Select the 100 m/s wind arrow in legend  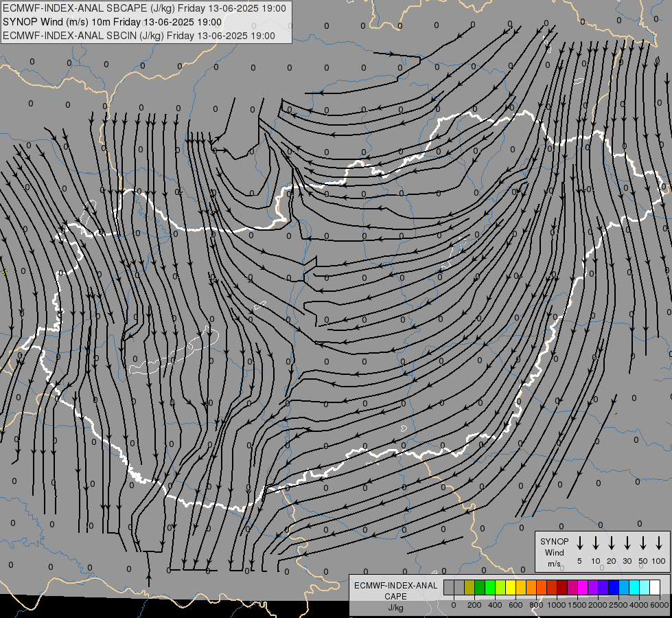[x=659, y=542]
